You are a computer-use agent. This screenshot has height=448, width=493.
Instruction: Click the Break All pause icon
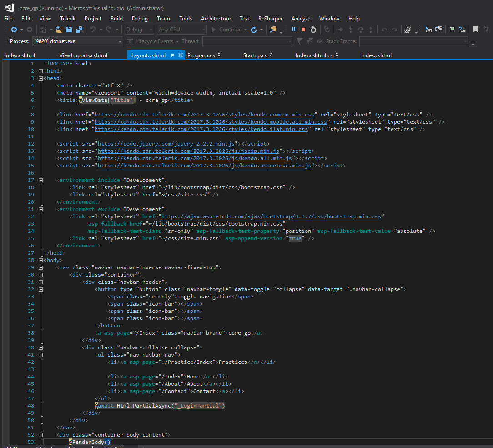point(293,30)
